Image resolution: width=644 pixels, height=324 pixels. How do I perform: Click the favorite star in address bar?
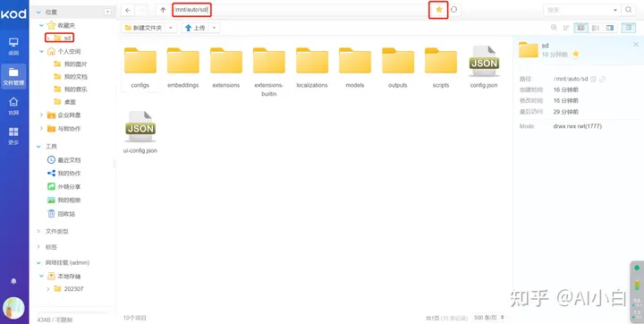[x=438, y=10]
